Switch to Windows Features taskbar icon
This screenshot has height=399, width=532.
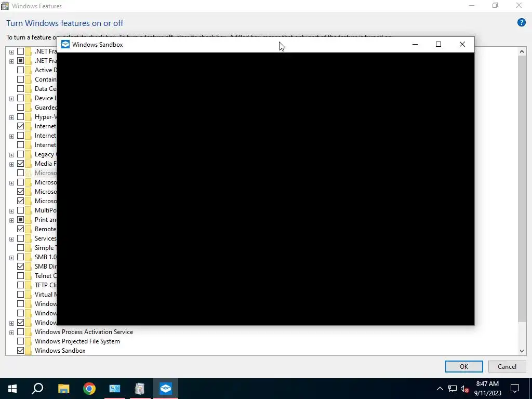click(x=140, y=389)
